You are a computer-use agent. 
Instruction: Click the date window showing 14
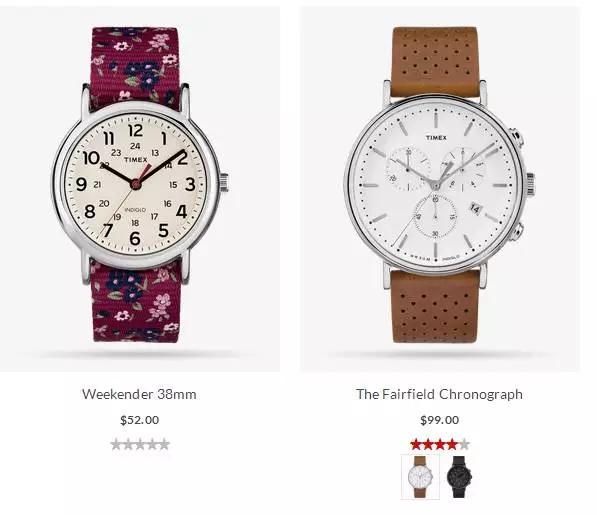475,208
